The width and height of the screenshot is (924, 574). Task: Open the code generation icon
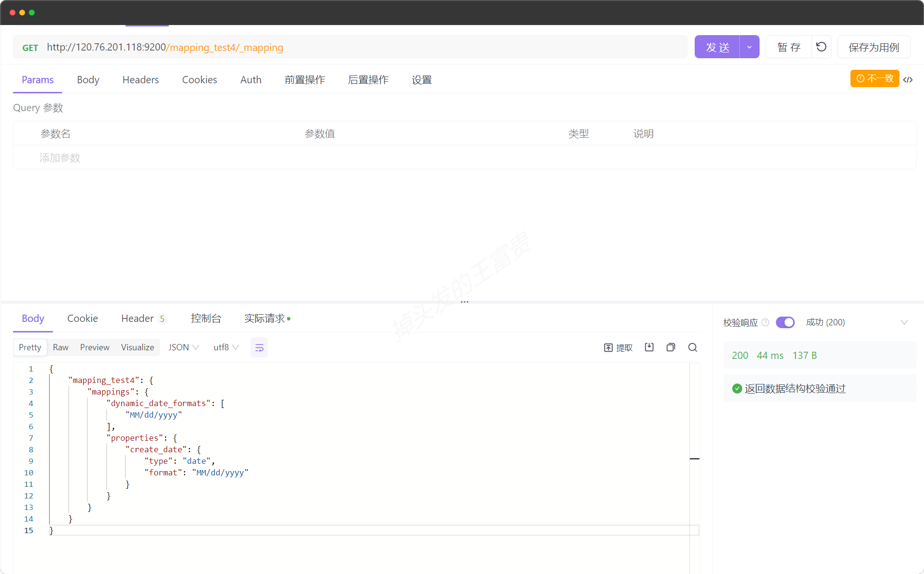[908, 79]
